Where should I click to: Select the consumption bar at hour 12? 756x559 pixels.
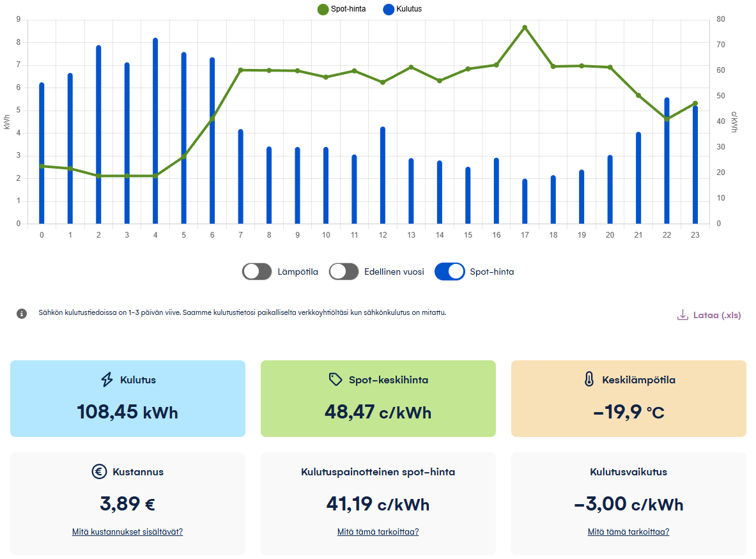pos(383,176)
